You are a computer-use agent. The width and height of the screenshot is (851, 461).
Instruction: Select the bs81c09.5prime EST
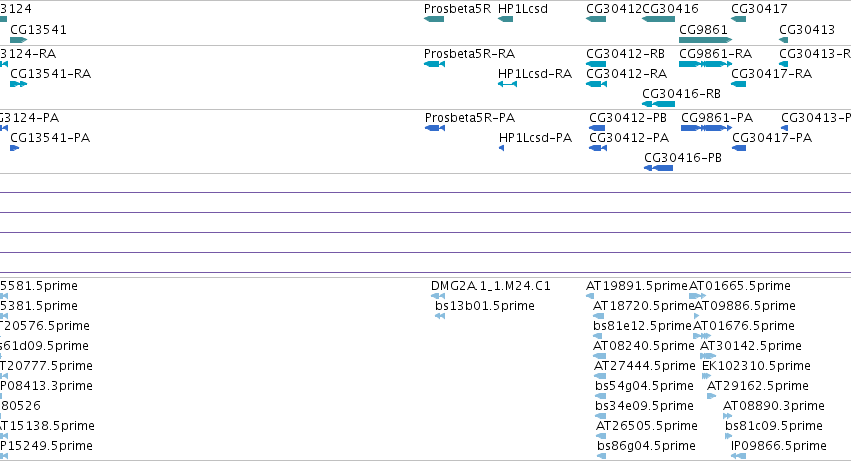(x=728, y=437)
